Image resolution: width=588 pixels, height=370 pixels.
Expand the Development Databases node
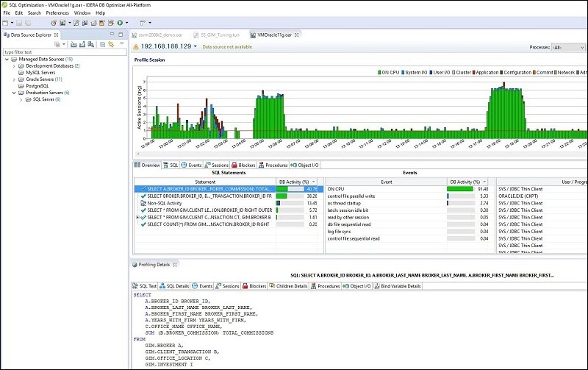click(14, 66)
